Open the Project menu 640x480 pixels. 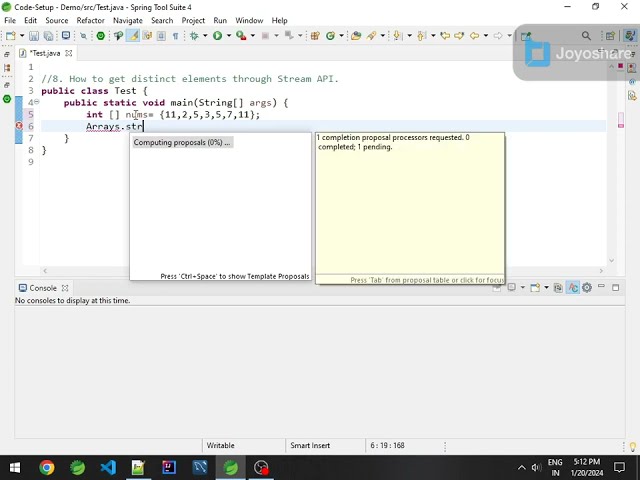193,20
